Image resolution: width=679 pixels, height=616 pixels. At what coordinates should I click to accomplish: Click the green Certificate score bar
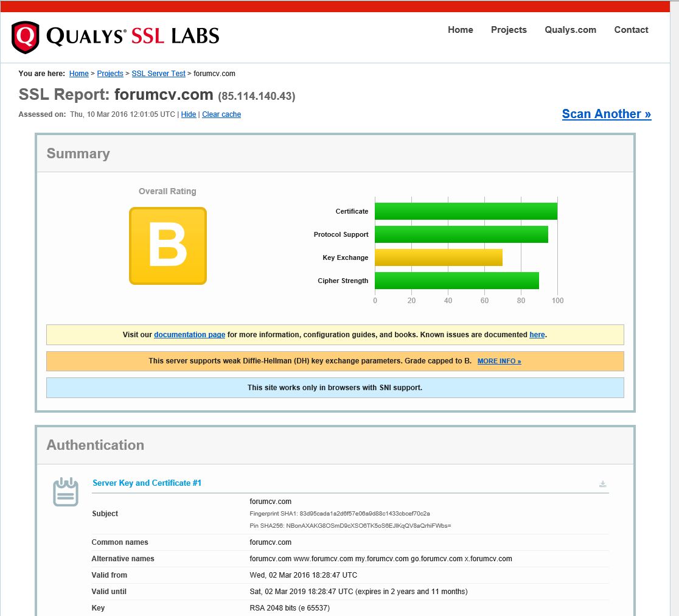[x=466, y=211]
